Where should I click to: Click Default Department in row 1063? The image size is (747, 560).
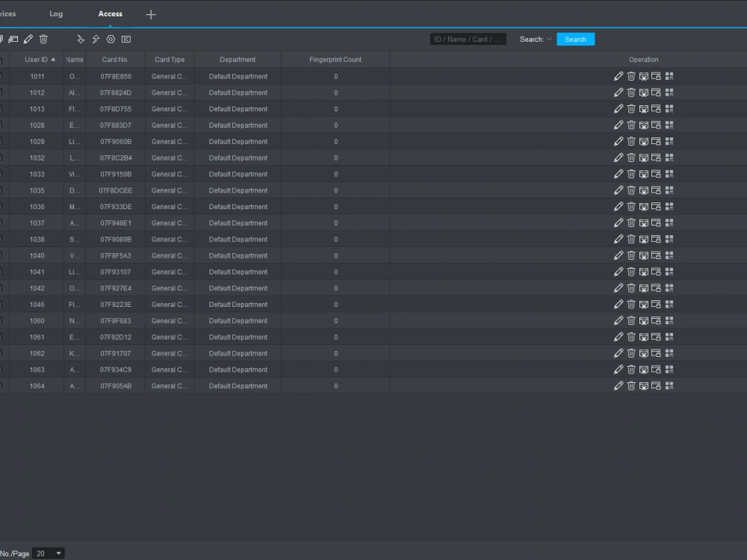(x=238, y=370)
